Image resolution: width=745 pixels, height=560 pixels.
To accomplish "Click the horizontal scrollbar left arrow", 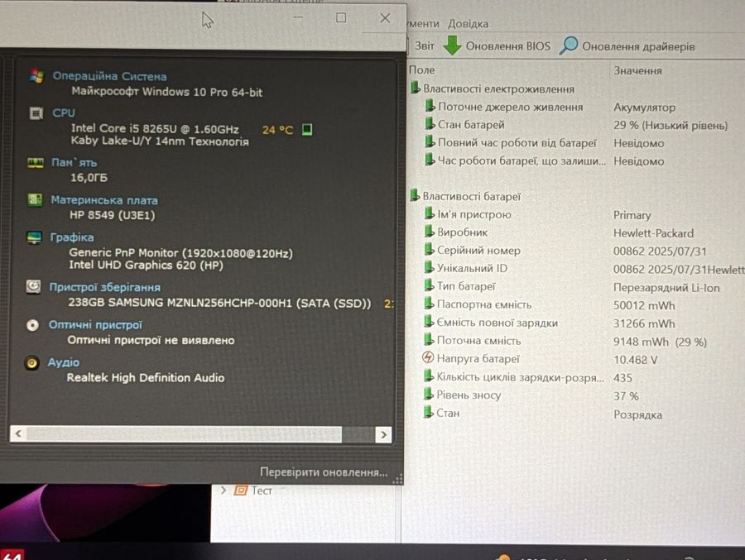I will pos(18,433).
